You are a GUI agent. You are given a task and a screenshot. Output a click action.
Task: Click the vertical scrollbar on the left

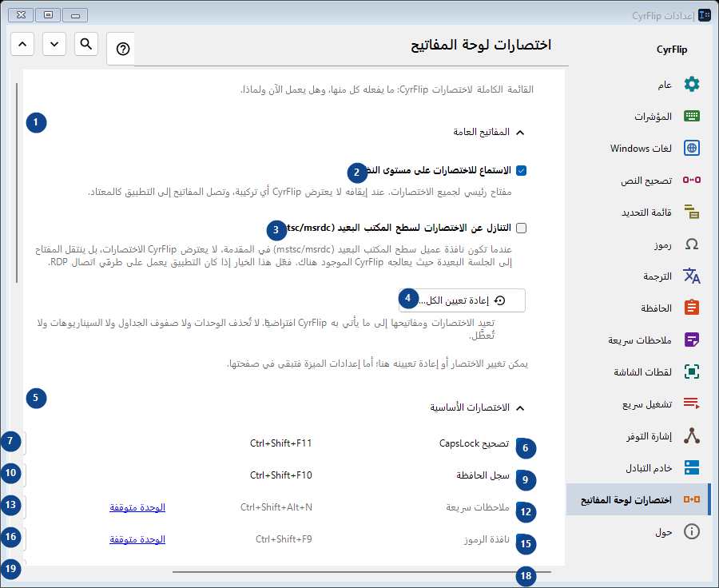click(x=17, y=183)
